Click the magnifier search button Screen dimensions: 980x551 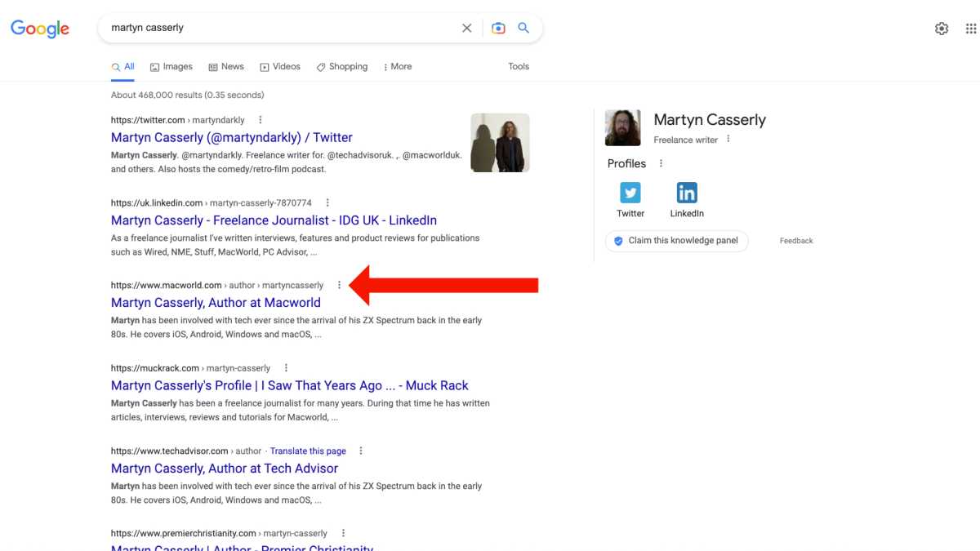pyautogui.click(x=523, y=28)
